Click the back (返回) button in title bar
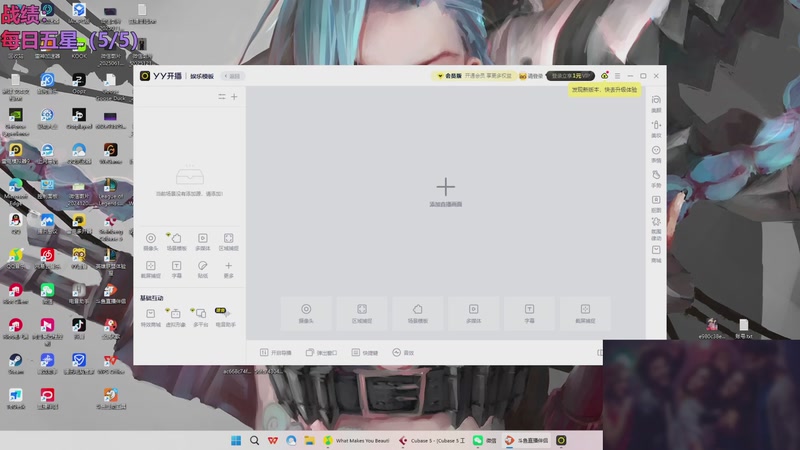800x450 pixels. click(x=232, y=76)
